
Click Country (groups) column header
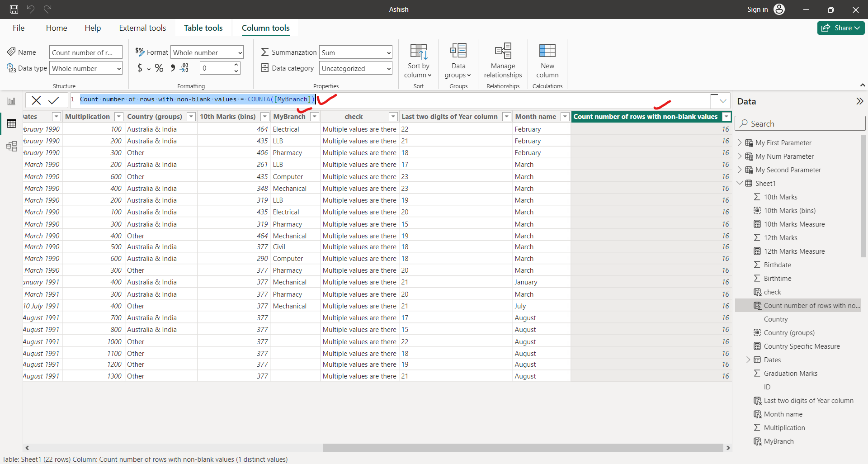pos(155,117)
